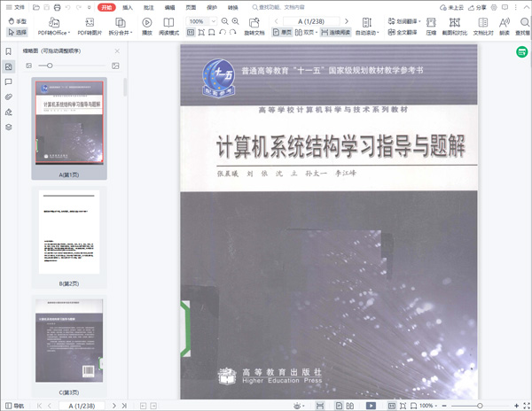532x411 pixels.
Task: Start 播放 slideshow playback
Action: [147, 27]
